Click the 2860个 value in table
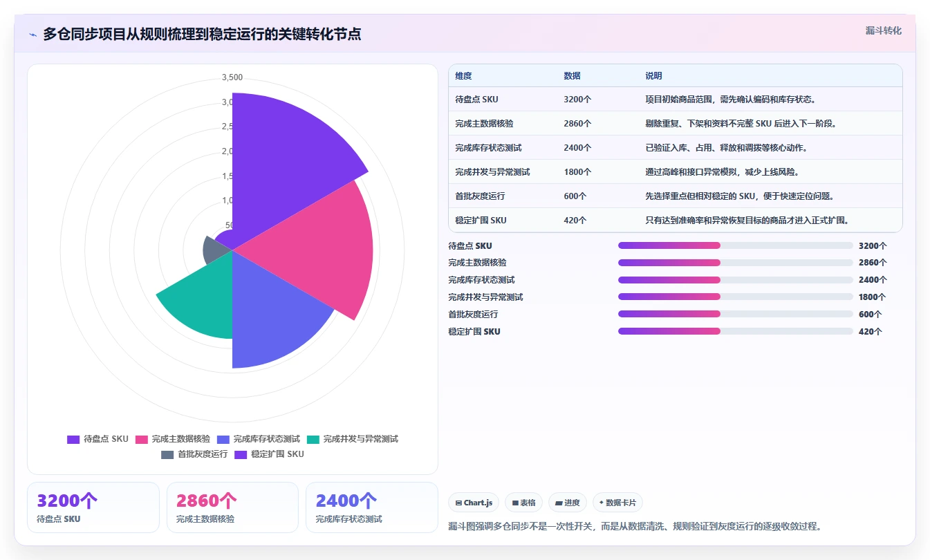Image resolution: width=930 pixels, height=560 pixels. coord(577,124)
